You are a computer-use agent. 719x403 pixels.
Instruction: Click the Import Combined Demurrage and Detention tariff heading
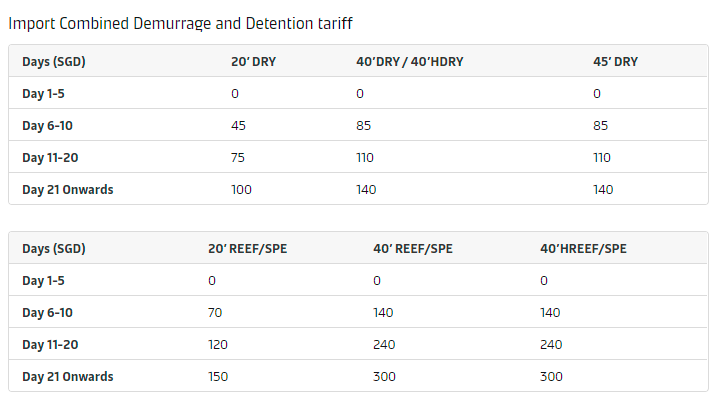pyautogui.click(x=180, y=23)
